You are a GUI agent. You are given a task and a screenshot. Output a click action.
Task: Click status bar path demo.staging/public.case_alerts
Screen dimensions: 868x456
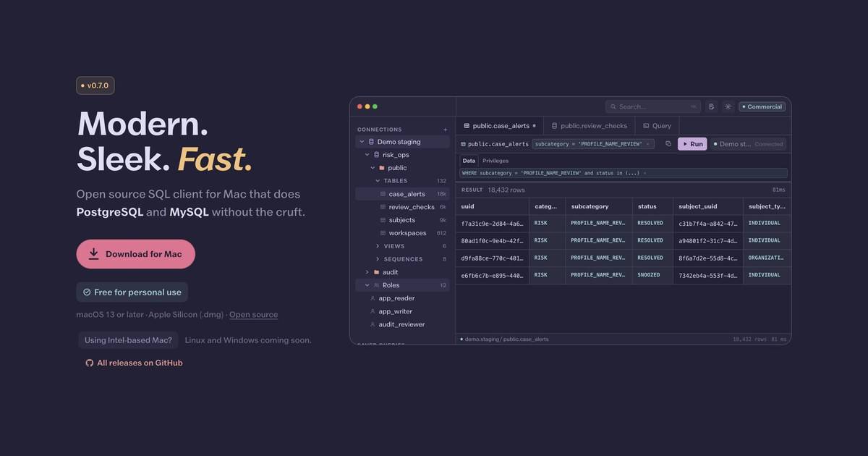click(506, 339)
